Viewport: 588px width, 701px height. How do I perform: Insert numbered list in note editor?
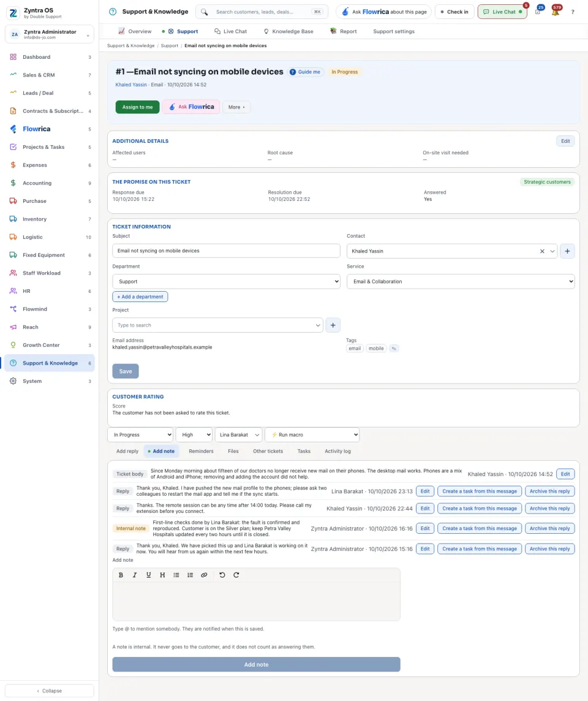coord(190,575)
